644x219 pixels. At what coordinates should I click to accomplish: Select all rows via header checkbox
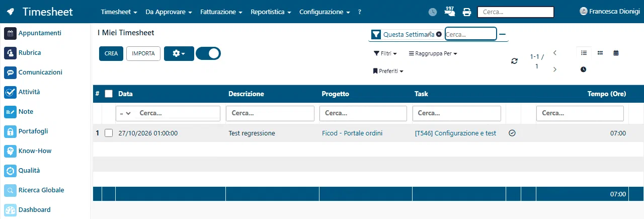pyautogui.click(x=109, y=94)
